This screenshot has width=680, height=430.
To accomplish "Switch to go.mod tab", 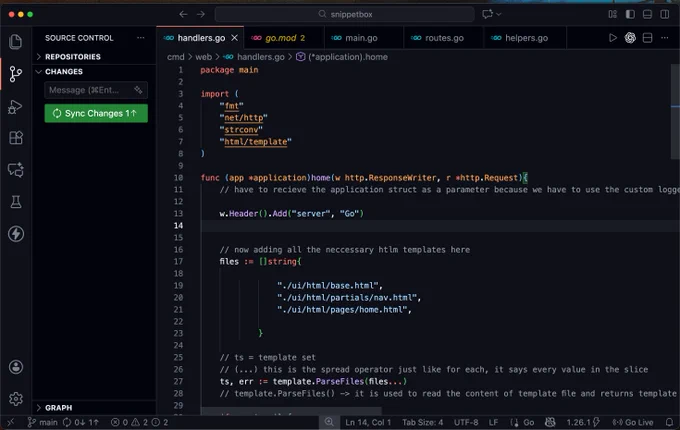I will (x=284, y=38).
